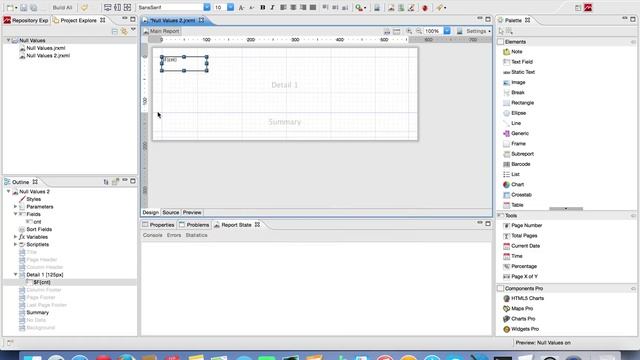
Task: Select the Frame element
Action: (514, 144)
